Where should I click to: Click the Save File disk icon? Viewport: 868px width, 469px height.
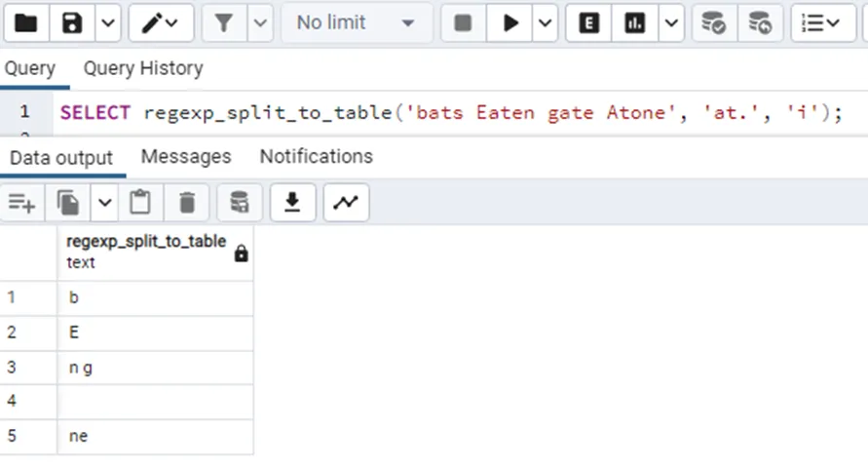[x=72, y=23]
